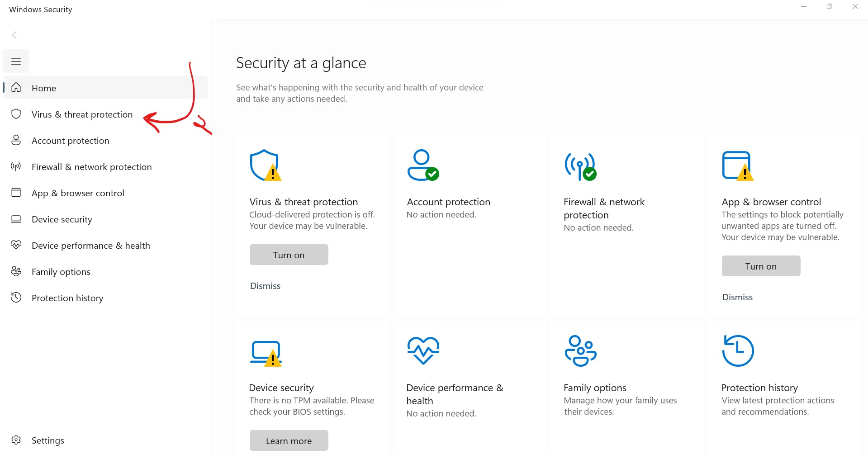Click the window icon beside App & browser control

point(16,193)
